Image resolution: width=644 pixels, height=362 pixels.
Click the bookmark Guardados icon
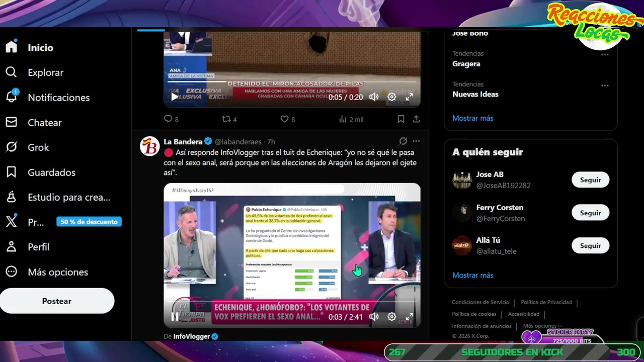coord(11,172)
